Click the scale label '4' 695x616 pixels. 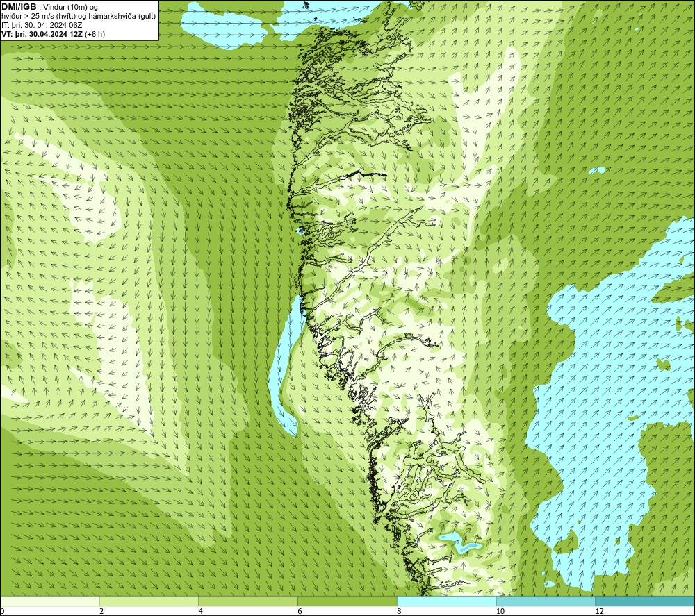(x=201, y=611)
